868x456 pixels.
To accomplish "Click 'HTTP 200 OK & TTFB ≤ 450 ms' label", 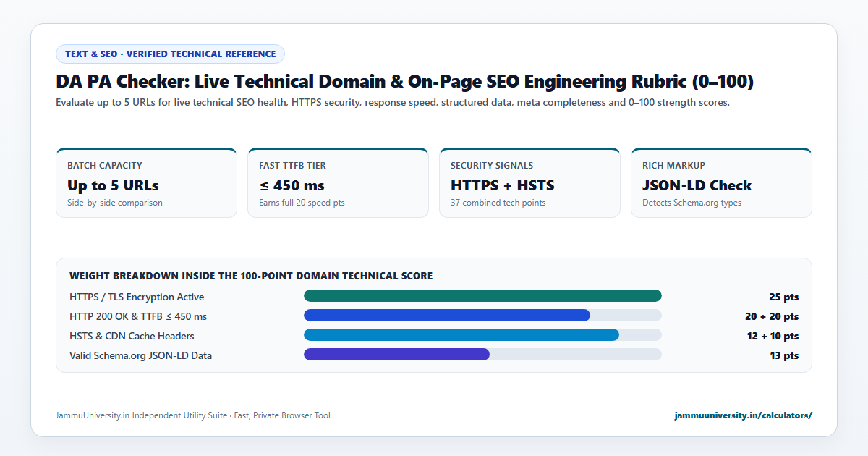I will (x=138, y=316).
